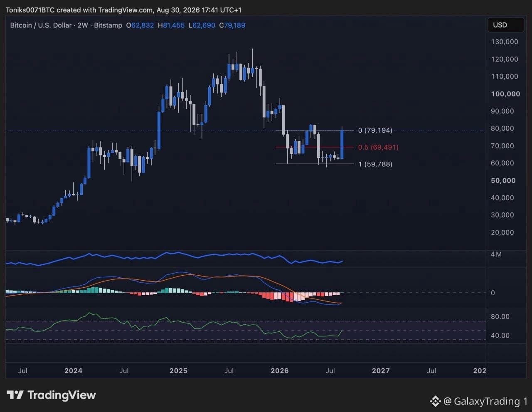Image resolution: width=532 pixels, height=412 pixels.
Task: Click the 60,000 price axis label
Action: pyautogui.click(x=502, y=163)
